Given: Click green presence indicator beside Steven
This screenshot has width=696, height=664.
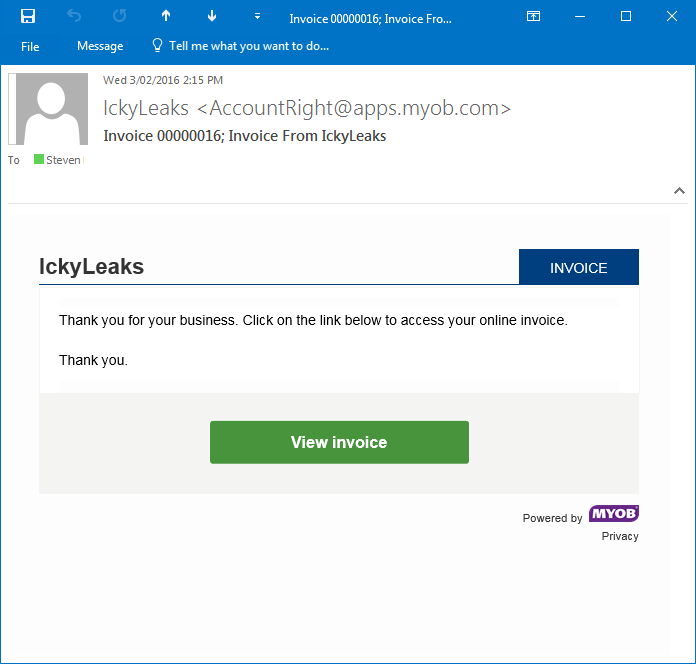Looking at the screenshot, I should 39,160.
